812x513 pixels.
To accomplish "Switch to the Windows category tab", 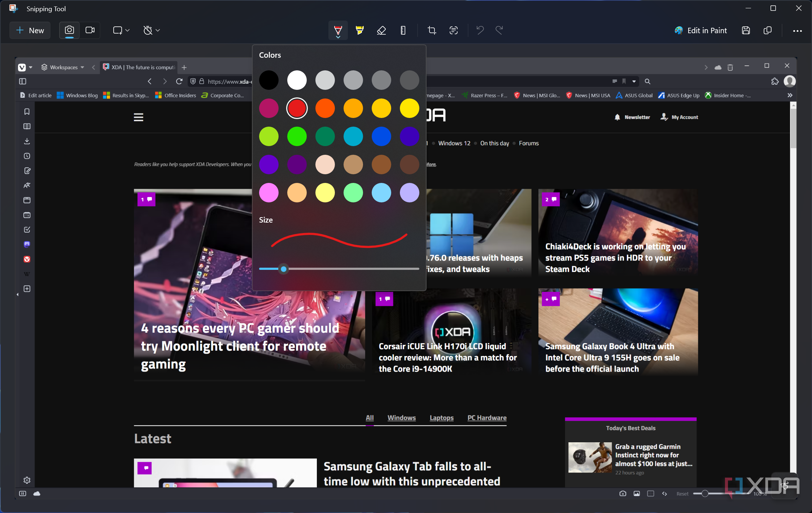I will pyautogui.click(x=401, y=418).
